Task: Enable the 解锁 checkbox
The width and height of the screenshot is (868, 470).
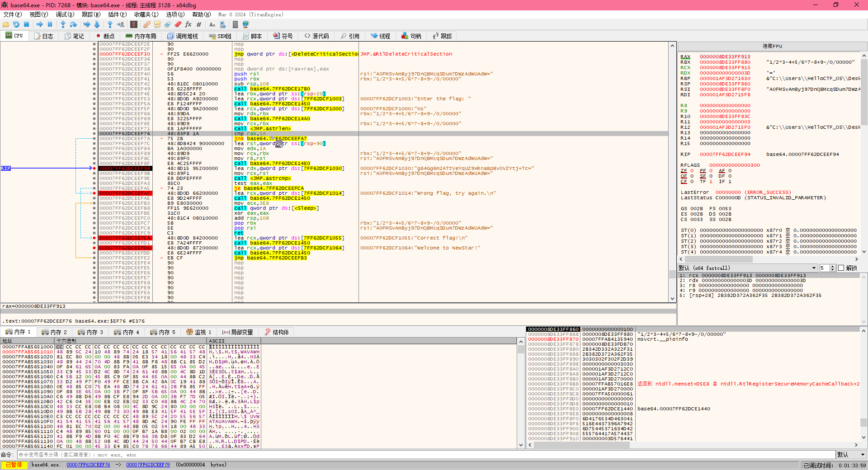Action: [841, 268]
